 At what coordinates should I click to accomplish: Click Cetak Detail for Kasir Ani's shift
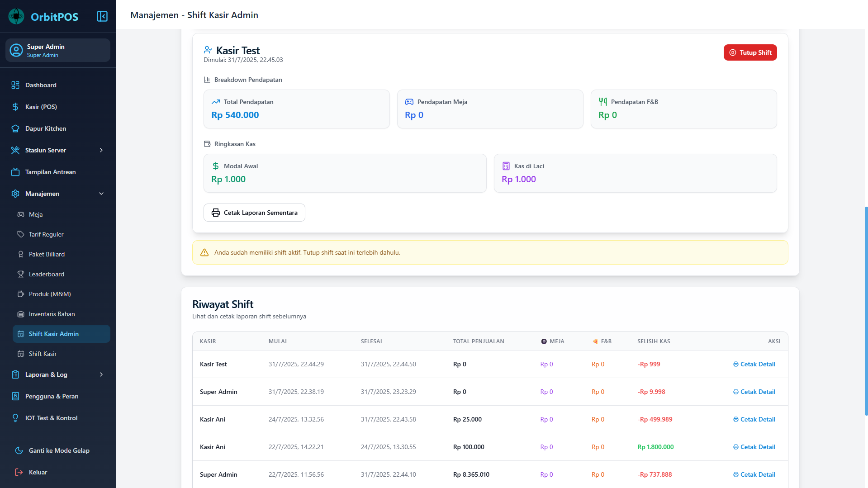754,419
